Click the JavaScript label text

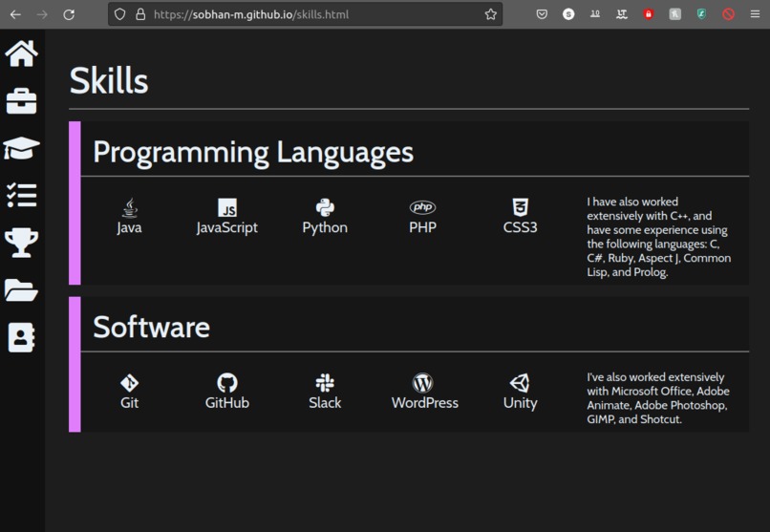[226, 227]
